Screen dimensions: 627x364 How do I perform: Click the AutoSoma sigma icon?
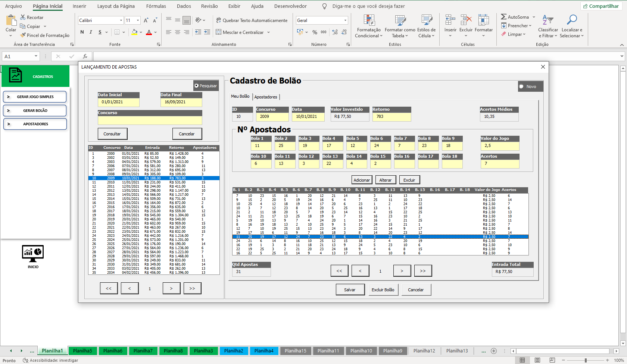click(x=504, y=17)
